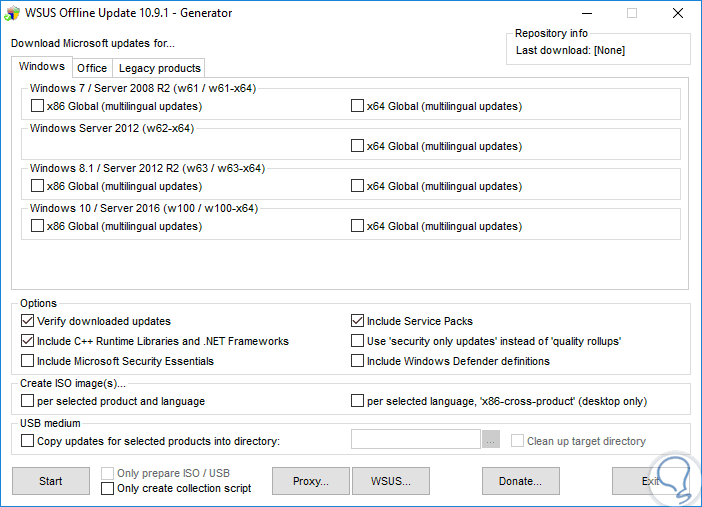Viewport: 702px width, 507px height.
Task: Open the Legacy products tab
Action: [160, 68]
